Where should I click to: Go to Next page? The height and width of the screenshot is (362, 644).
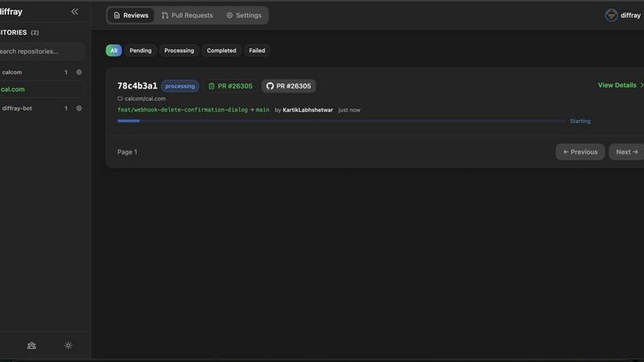click(626, 152)
